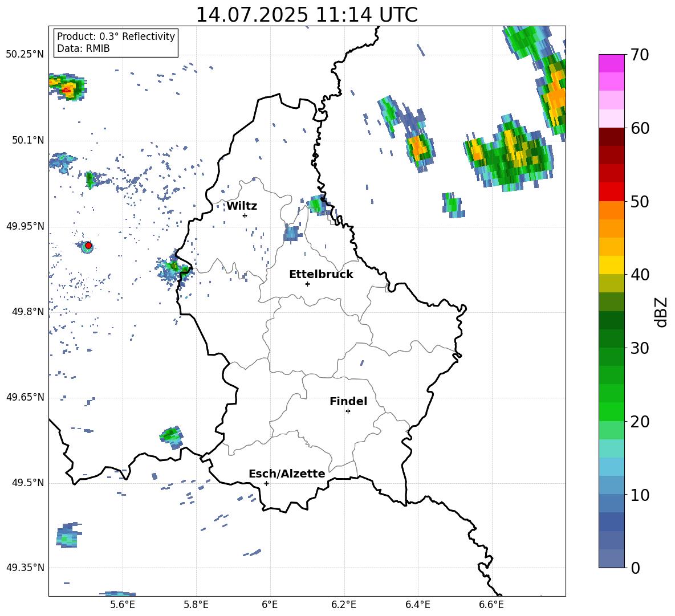Click the 49.65°N latitude label
The width and height of the screenshot is (675, 616).
click(x=25, y=397)
